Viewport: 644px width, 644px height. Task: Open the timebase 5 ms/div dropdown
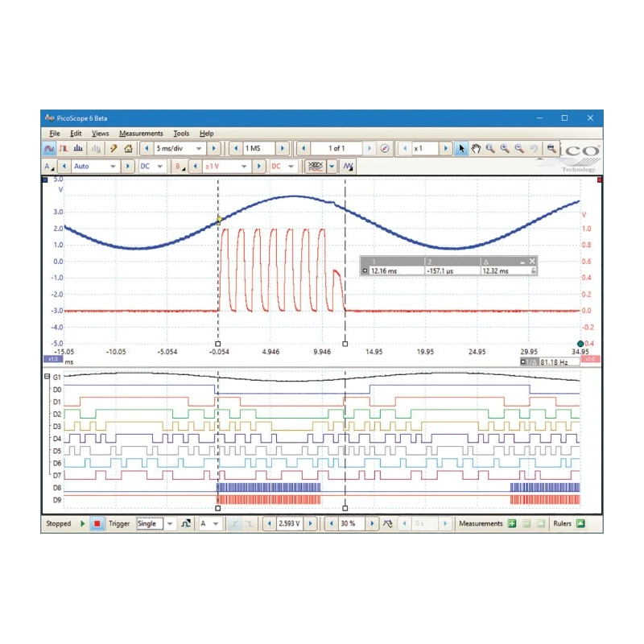(199, 149)
